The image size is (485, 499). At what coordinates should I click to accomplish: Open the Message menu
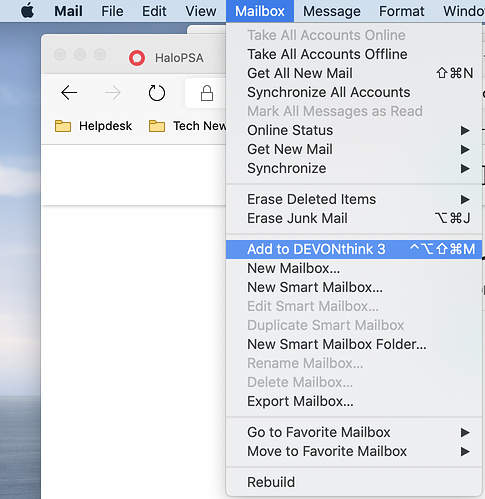tap(332, 11)
